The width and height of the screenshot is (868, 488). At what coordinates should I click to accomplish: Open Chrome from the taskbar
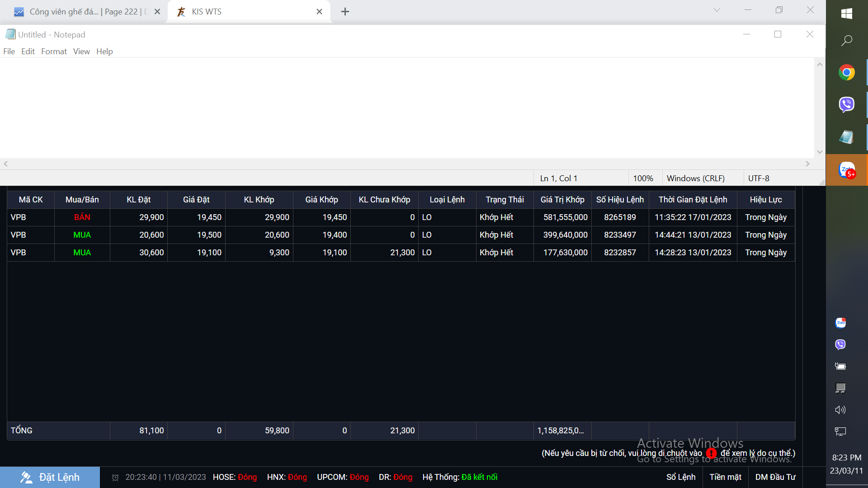tap(846, 72)
